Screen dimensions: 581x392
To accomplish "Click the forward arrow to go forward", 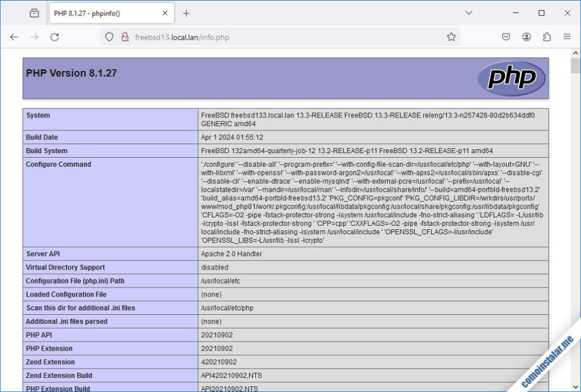I will (x=34, y=36).
